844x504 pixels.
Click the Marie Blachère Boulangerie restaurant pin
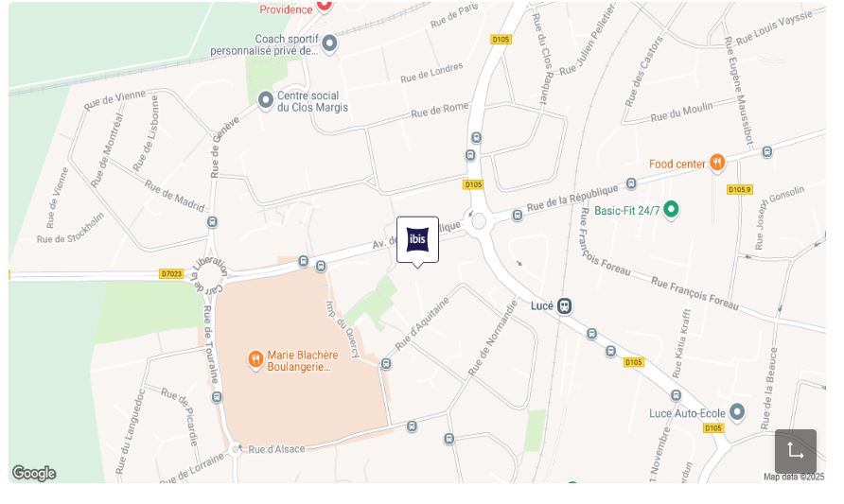pos(255,360)
